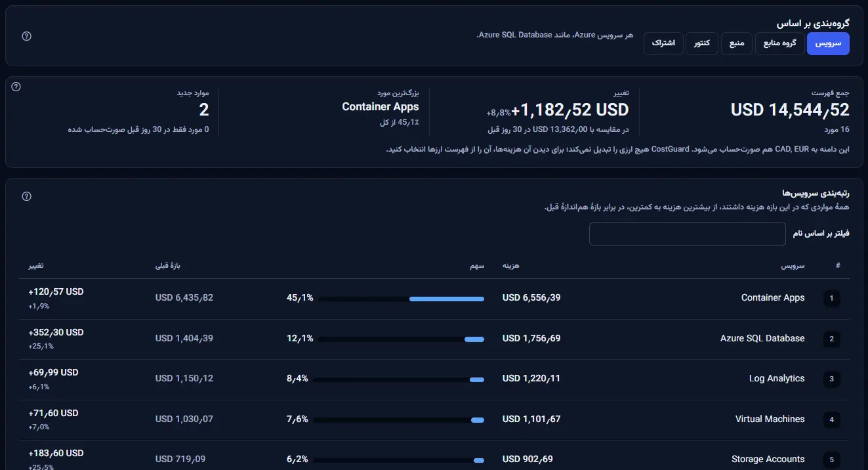868x470 pixels.
Task: Select the Azure SQL Database row name
Action: coord(762,339)
